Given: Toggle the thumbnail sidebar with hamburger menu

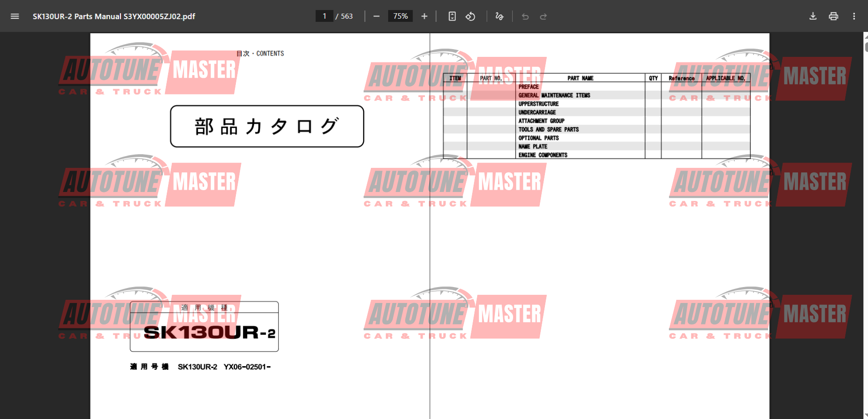Looking at the screenshot, I should [15, 16].
